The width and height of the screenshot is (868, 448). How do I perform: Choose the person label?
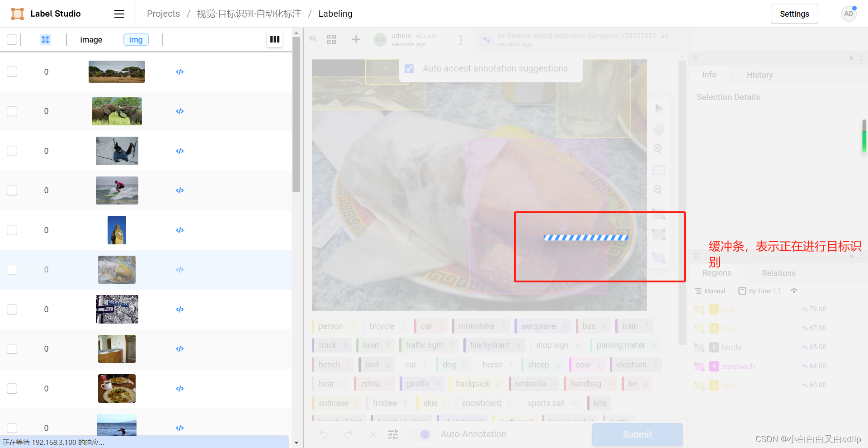(335, 326)
